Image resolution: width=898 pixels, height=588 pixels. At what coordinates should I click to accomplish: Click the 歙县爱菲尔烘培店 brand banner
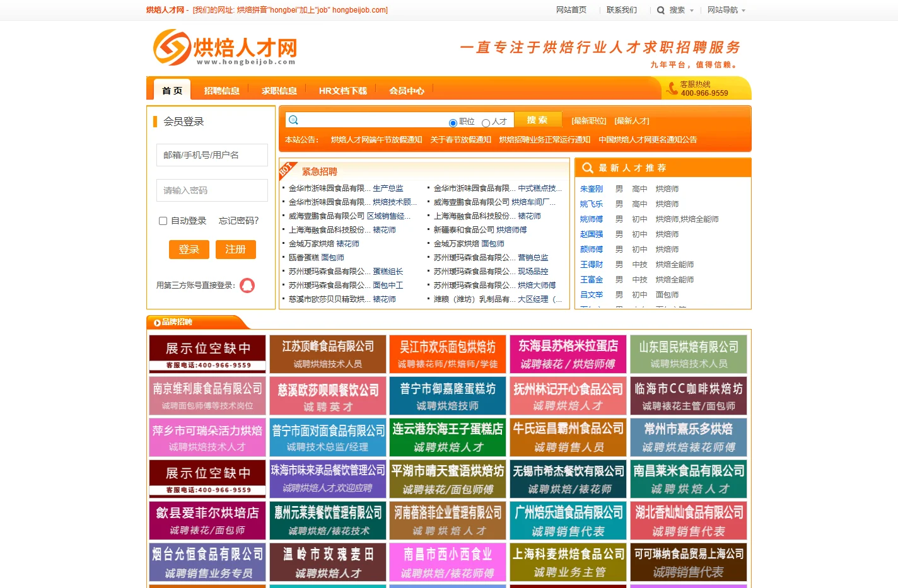pyautogui.click(x=207, y=521)
